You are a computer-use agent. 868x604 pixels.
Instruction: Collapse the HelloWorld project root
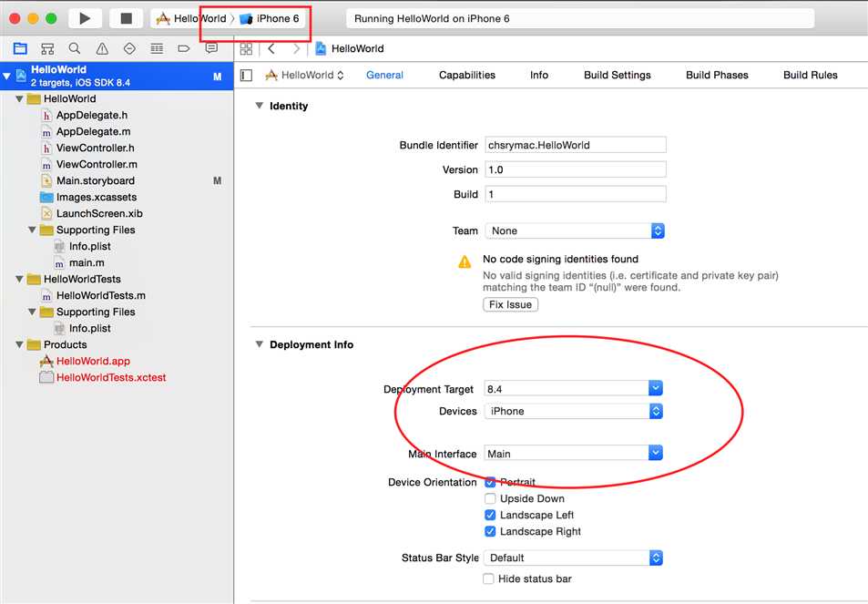tap(6, 76)
